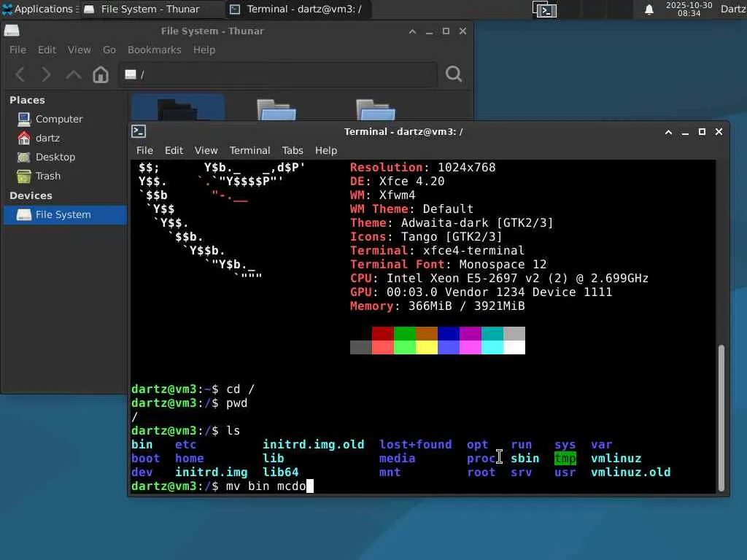This screenshot has width=747, height=560.
Task: Open Thunar Help menu
Action: tap(204, 50)
